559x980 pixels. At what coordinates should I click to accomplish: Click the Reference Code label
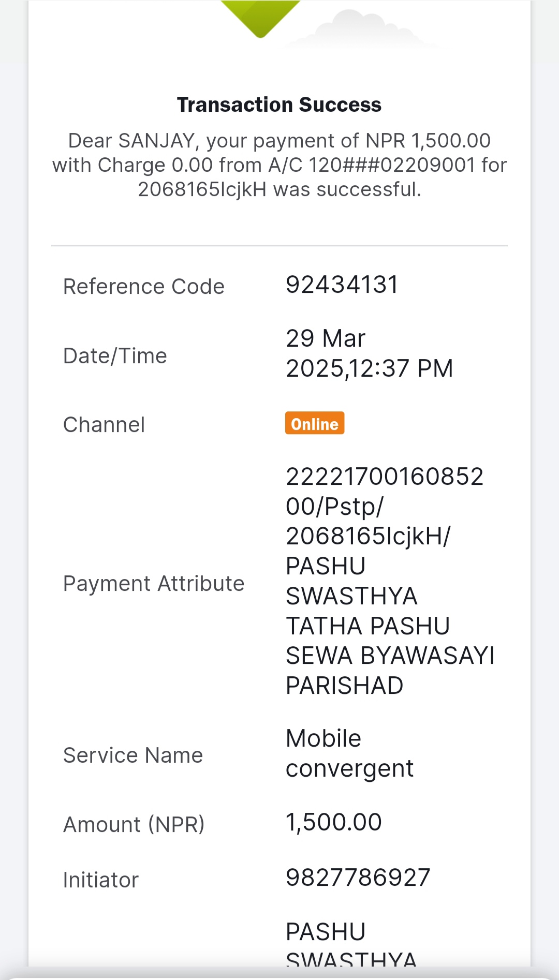[x=144, y=287]
